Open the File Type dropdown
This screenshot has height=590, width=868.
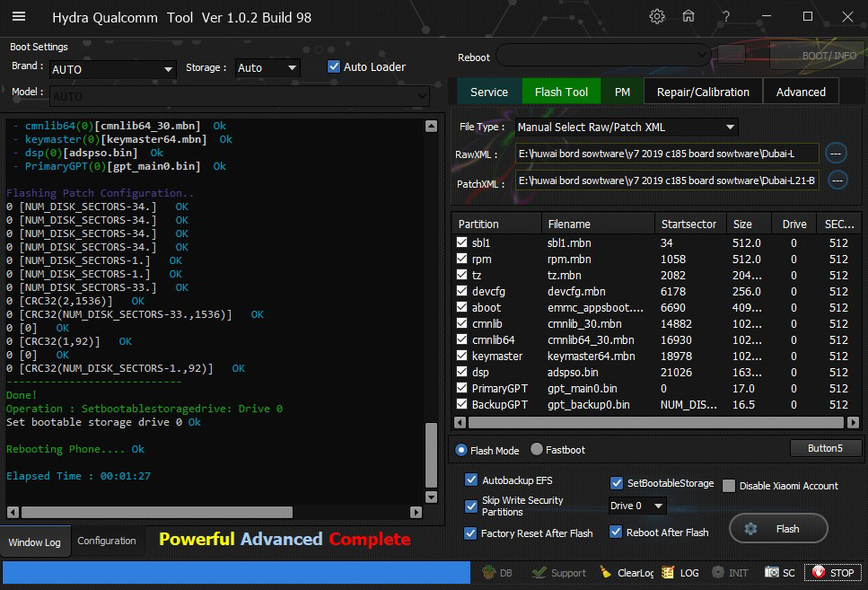[x=626, y=127]
